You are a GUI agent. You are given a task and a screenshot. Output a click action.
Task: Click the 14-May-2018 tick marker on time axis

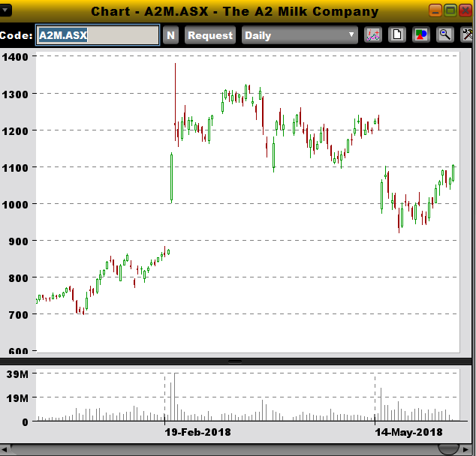click(x=375, y=421)
